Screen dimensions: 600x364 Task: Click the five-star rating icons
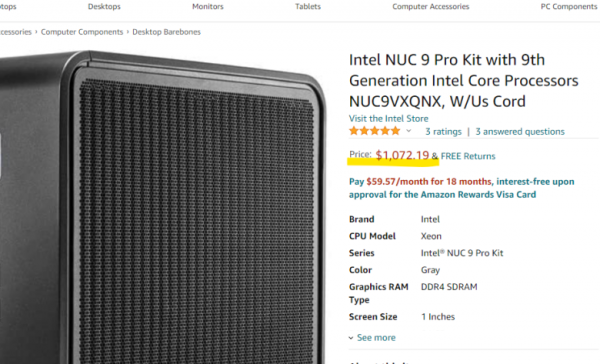click(x=375, y=131)
